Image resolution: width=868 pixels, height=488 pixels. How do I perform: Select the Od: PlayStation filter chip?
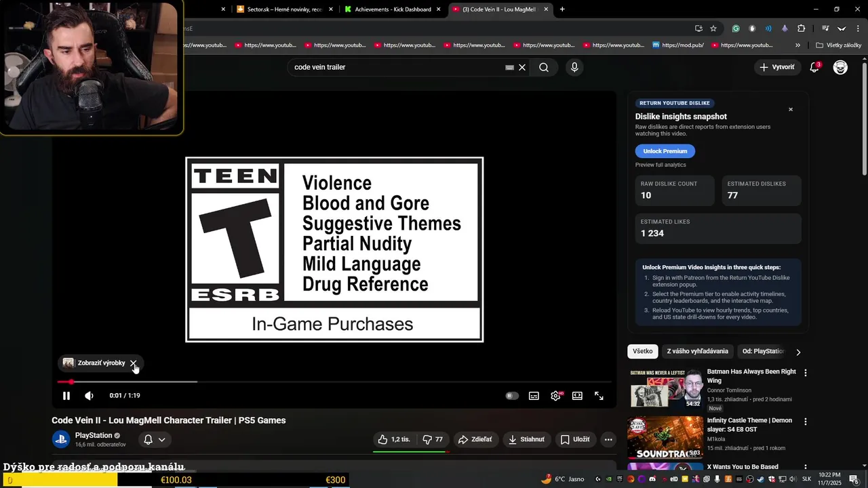tap(762, 351)
